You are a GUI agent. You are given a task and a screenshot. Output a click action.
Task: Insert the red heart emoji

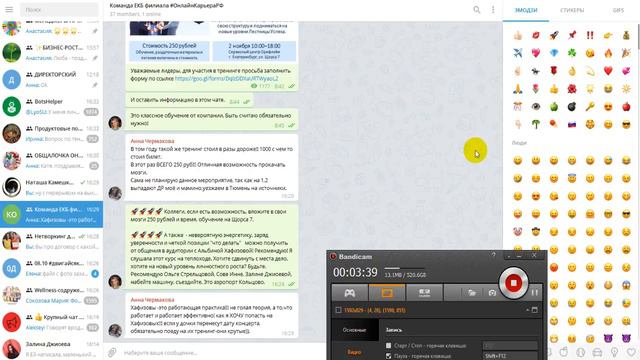click(x=608, y=71)
